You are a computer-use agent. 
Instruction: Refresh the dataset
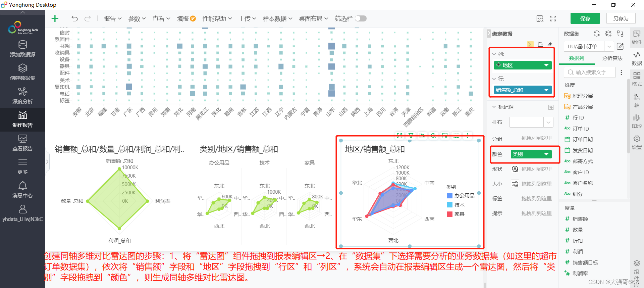596,34
